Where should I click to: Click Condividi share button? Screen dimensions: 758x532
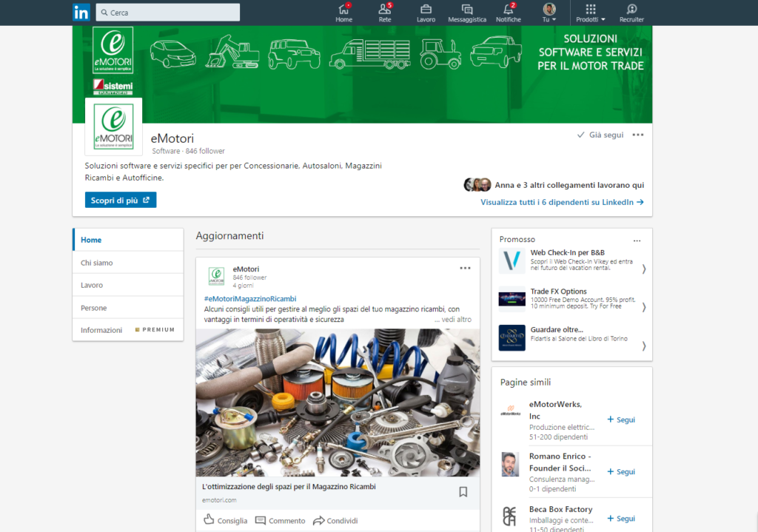click(335, 520)
